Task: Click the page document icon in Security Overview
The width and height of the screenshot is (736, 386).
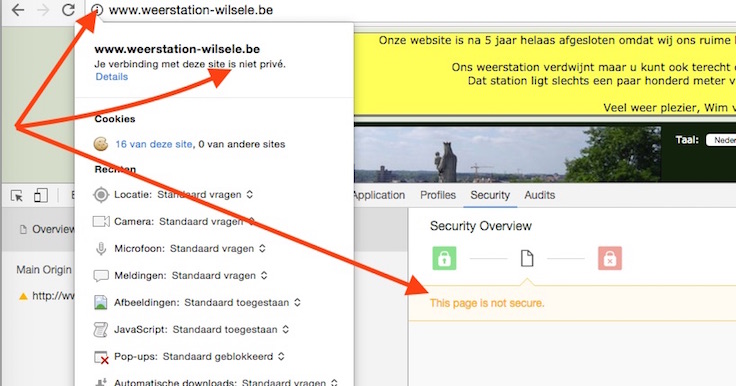Action: (x=527, y=258)
